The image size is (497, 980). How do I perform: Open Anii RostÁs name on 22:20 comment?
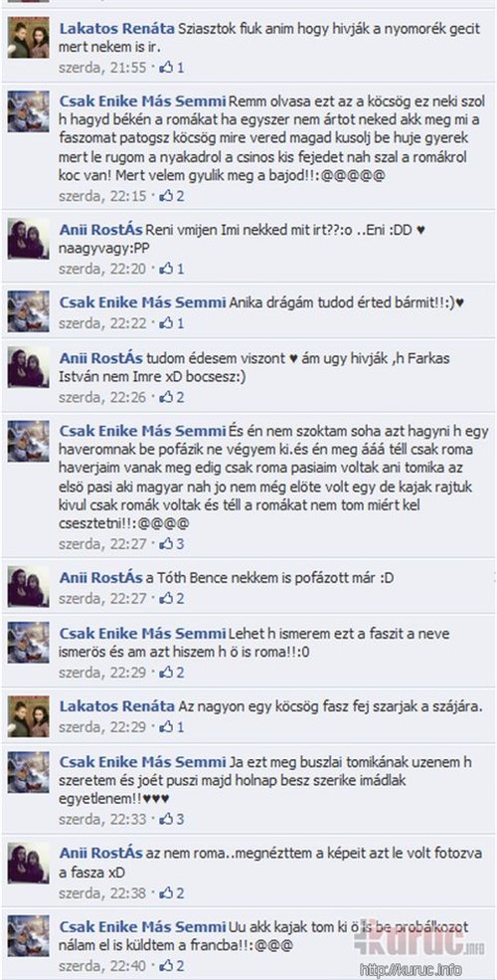pos(101,230)
